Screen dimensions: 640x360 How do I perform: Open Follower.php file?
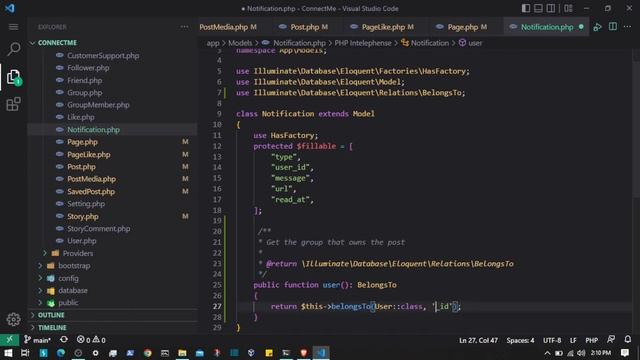click(88, 68)
